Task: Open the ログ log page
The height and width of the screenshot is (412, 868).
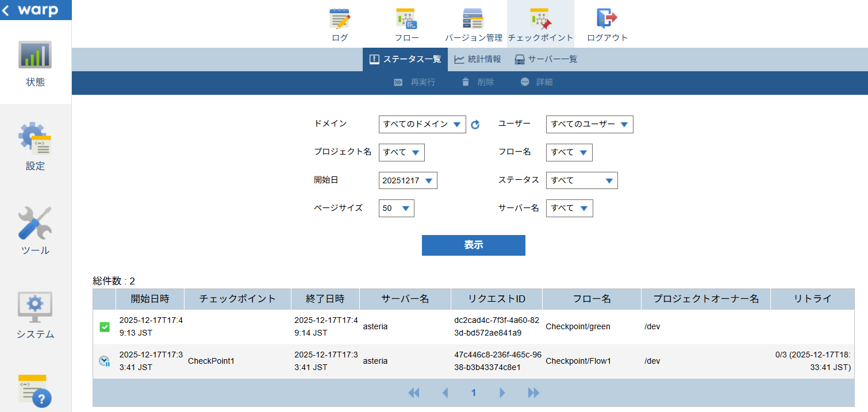Action: pyautogui.click(x=340, y=24)
